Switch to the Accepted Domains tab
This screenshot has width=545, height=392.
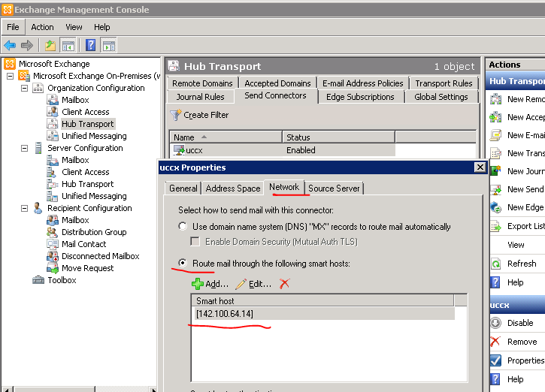click(x=277, y=83)
